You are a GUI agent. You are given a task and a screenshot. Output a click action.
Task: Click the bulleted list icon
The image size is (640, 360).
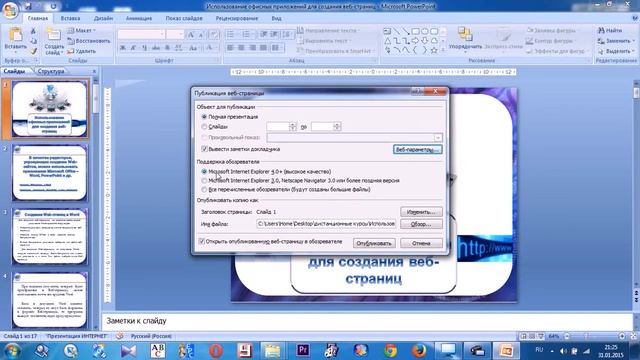(231, 34)
